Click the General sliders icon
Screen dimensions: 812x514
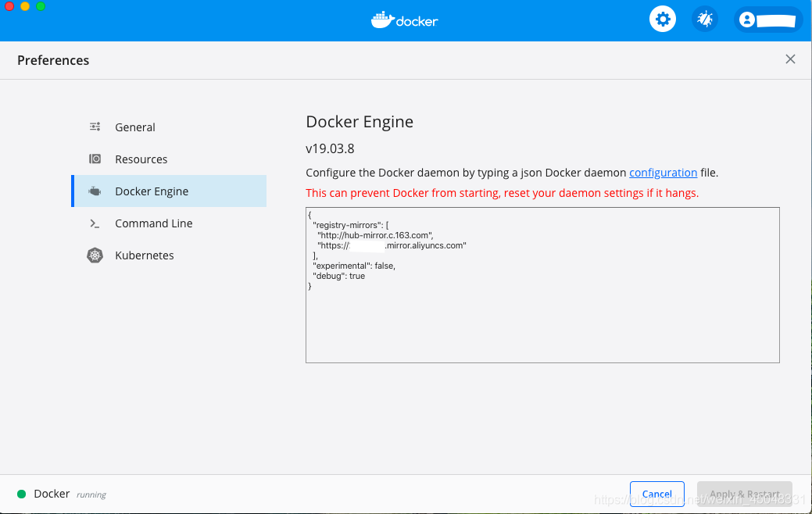pos(95,127)
